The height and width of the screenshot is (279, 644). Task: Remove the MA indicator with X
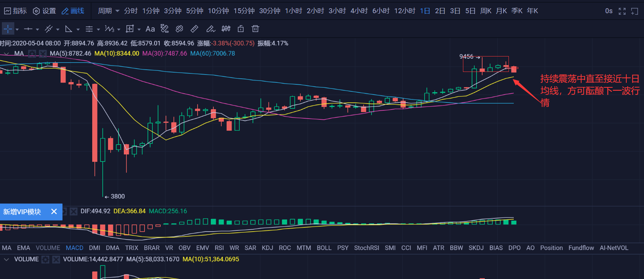(43, 53)
